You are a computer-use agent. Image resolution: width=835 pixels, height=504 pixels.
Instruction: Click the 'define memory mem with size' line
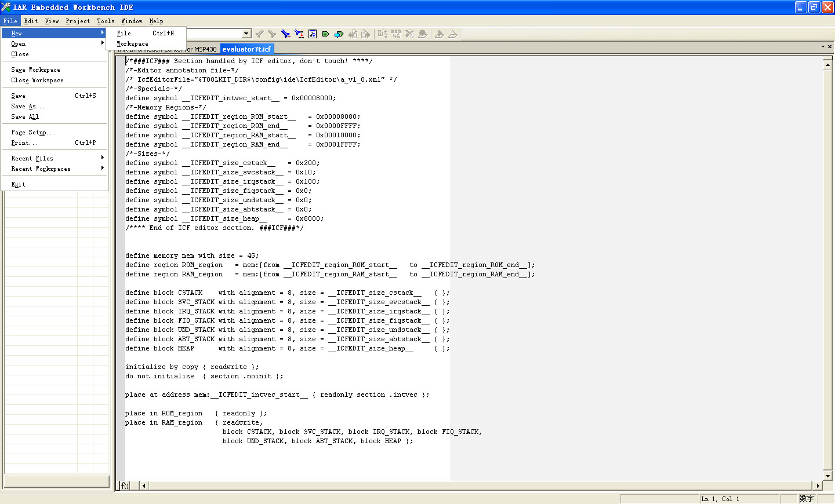pyautogui.click(x=192, y=255)
